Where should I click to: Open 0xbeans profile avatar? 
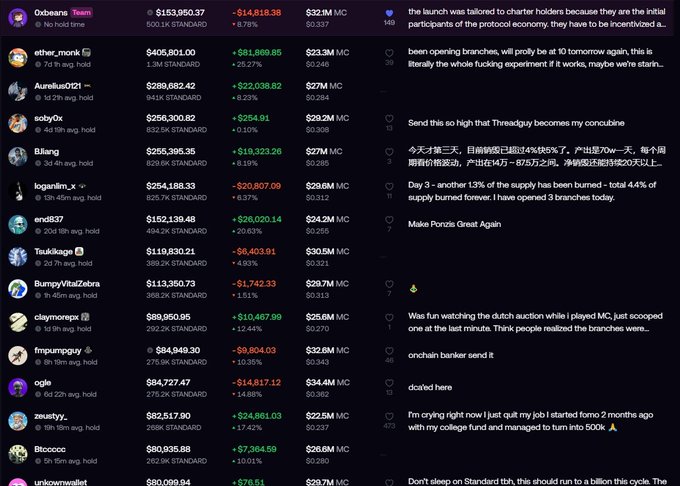coord(18,18)
